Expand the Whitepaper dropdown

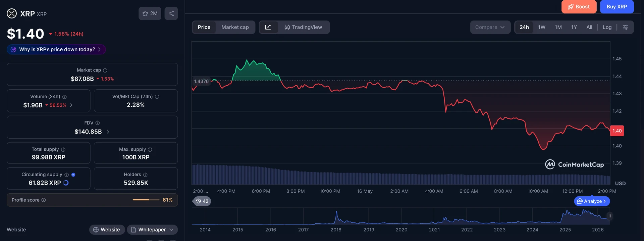coord(152,230)
